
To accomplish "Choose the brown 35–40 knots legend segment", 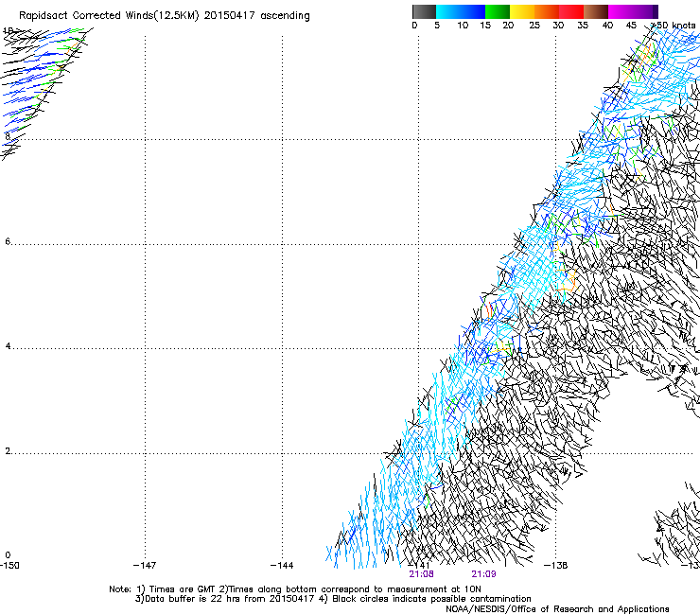I will click(x=596, y=11).
